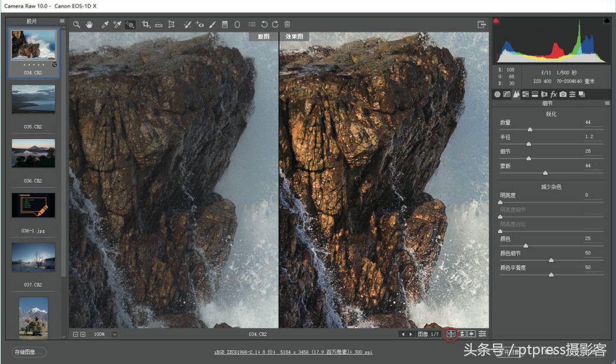Image resolution: width=616 pixels, height=364 pixels.
Task: Switch to the Tone Curve tab
Action: pos(506,94)
